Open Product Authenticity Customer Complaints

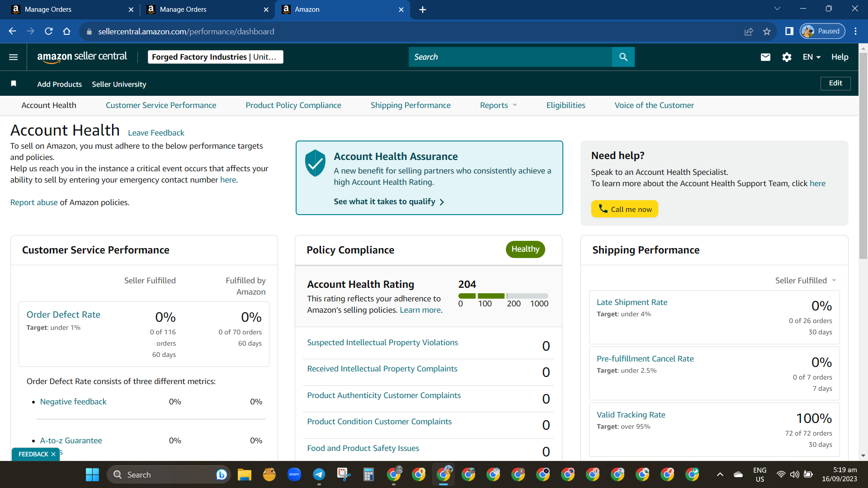click(x=384, y=395)
